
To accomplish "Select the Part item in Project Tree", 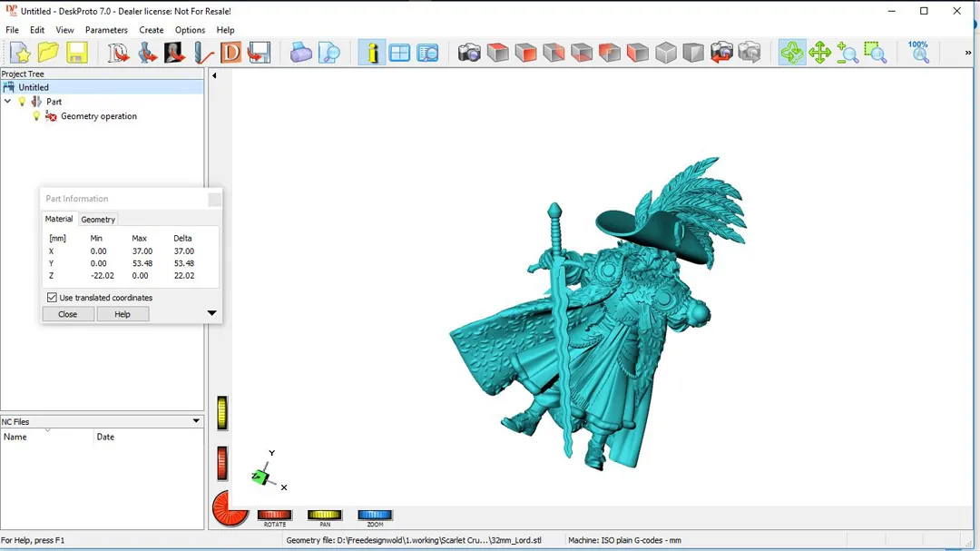I will click(x=54, y=102).
